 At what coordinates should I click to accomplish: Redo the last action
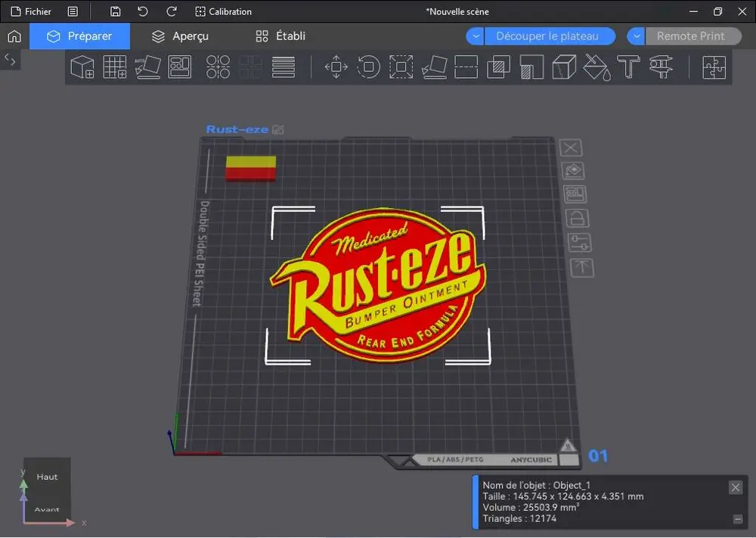point(171,11)
